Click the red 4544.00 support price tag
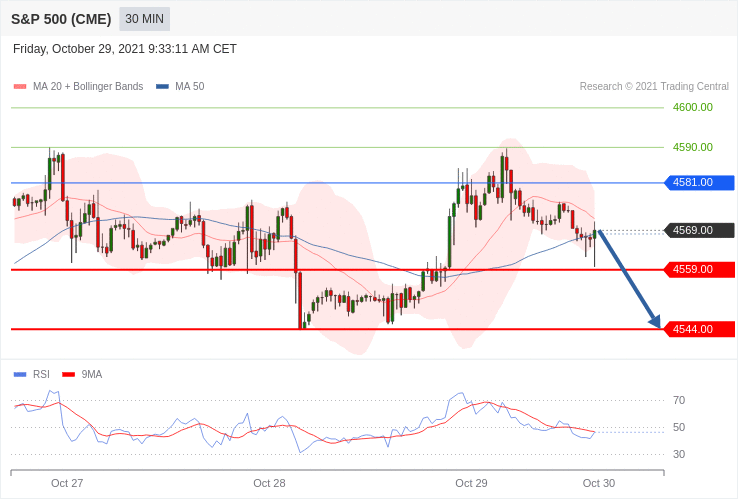The width and height of the screenshot is (738, 500). tap(699, 330)
